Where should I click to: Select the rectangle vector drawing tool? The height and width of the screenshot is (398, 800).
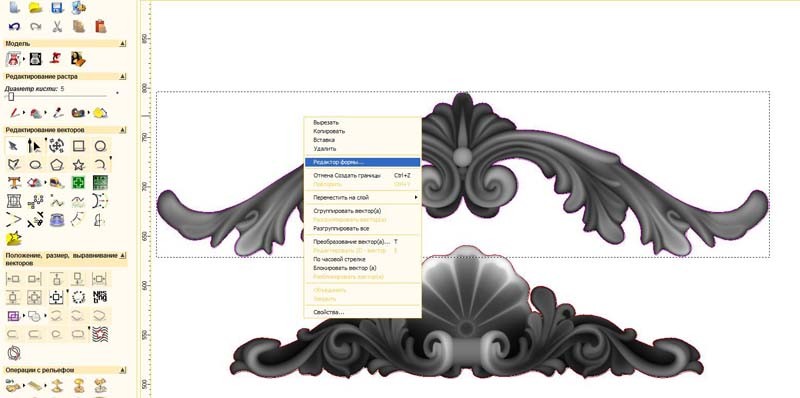(79, 146)
